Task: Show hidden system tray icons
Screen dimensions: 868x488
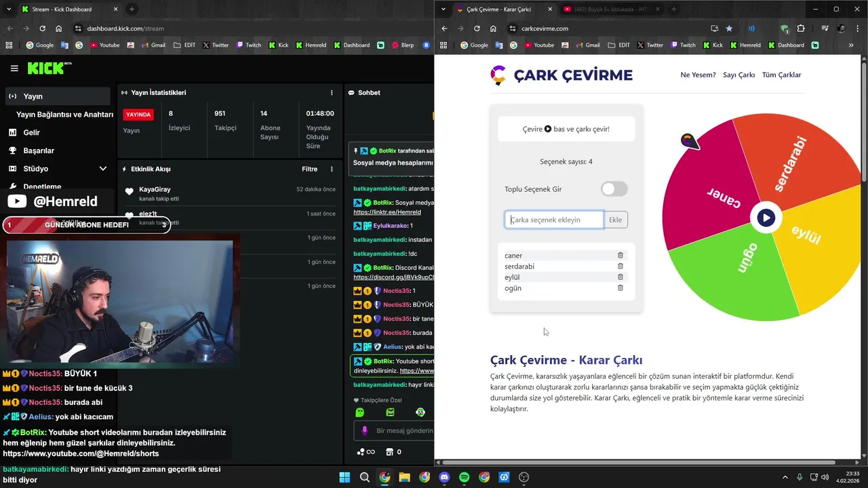Action: [785, 477]
